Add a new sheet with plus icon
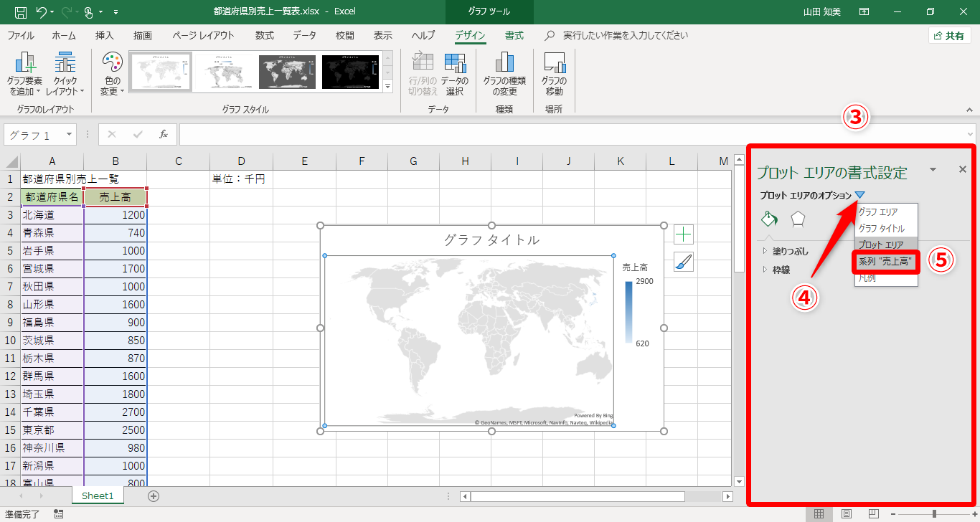Screen dimensions: 980x522 (x=154, y=495)
